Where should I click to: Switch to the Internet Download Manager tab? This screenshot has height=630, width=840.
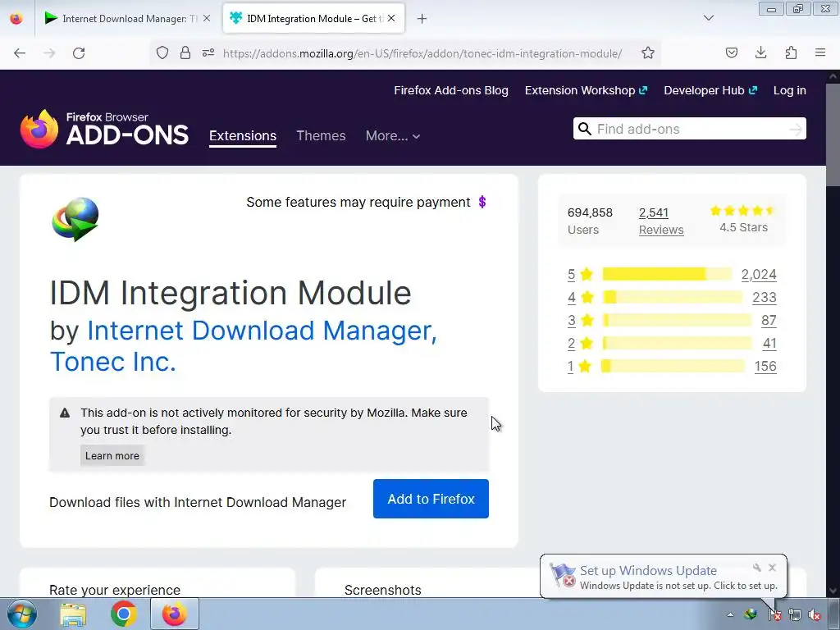(129, 19)
